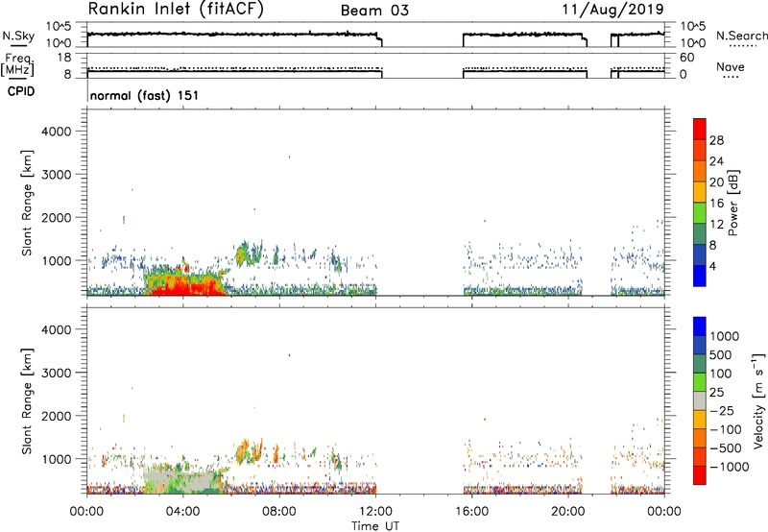
Task: Pick the red top segment of Power colorbar
Action: point(700,129)
